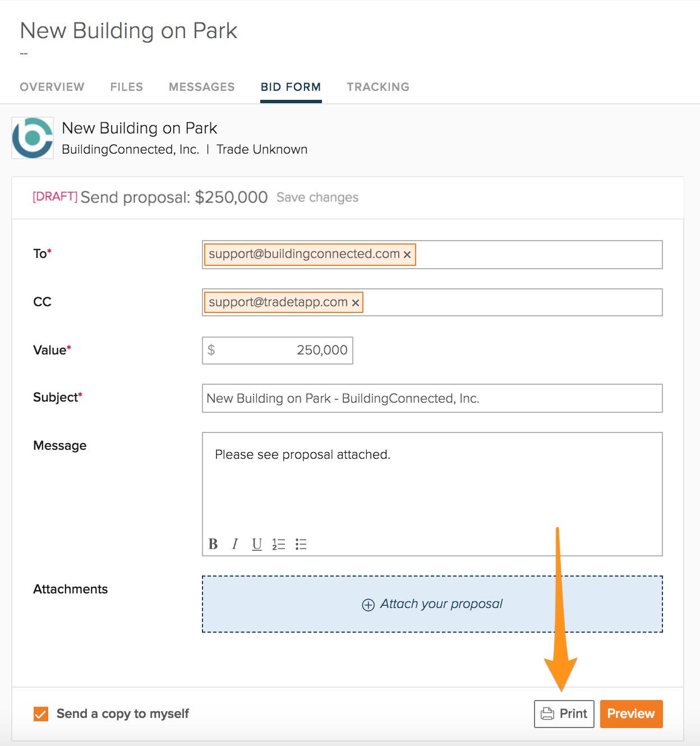700x746 pixels.
Task: Uncheck Send a copy to myself
Action: click(41, 714)
